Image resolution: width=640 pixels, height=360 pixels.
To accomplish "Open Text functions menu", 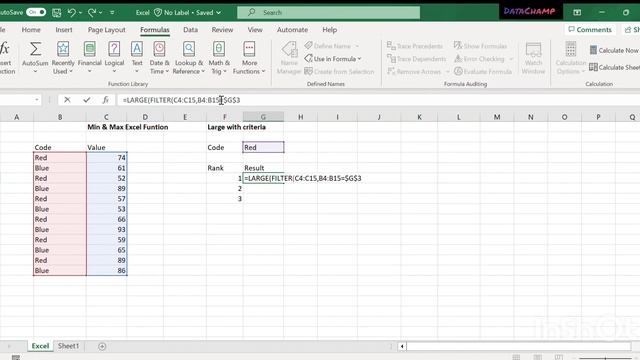I will [x=137, y=57].
